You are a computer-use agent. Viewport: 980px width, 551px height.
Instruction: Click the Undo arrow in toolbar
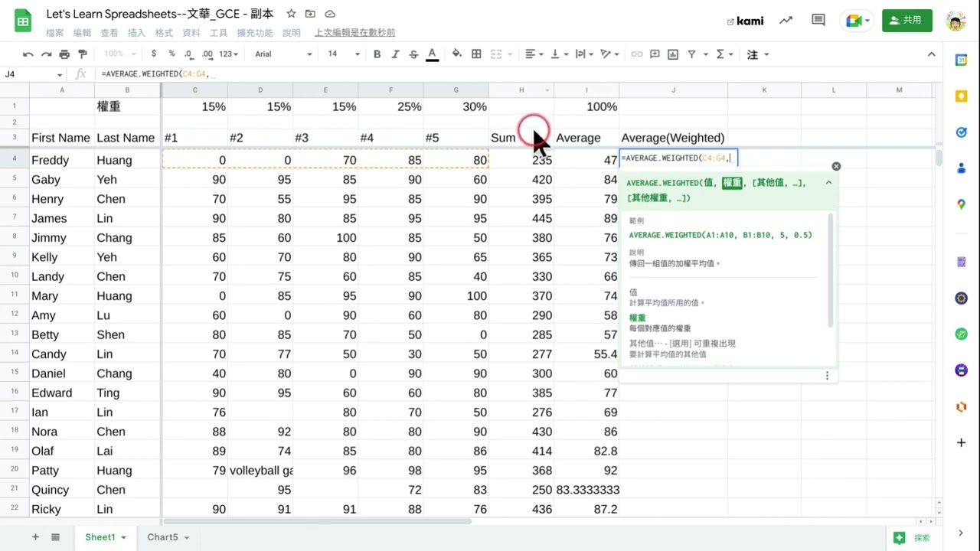tap(28, 54)
